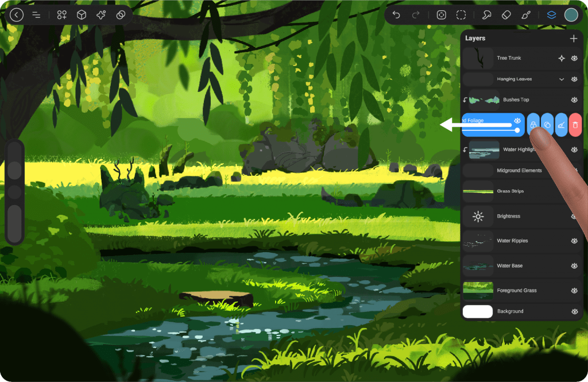588x382 pixels.
Task: Select the Foreground Grass layer
Action: (x=516, y=291)
